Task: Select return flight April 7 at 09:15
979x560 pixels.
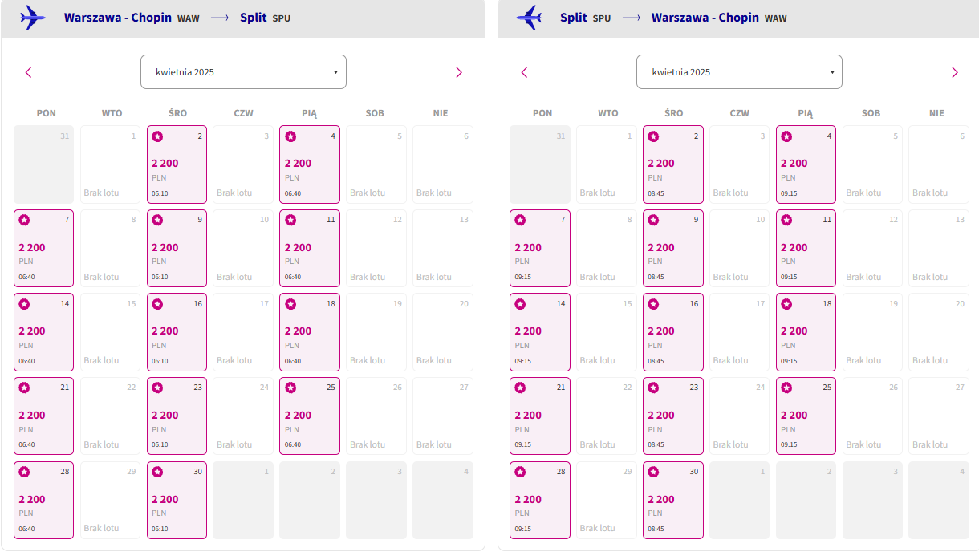Action: [540, 248]
